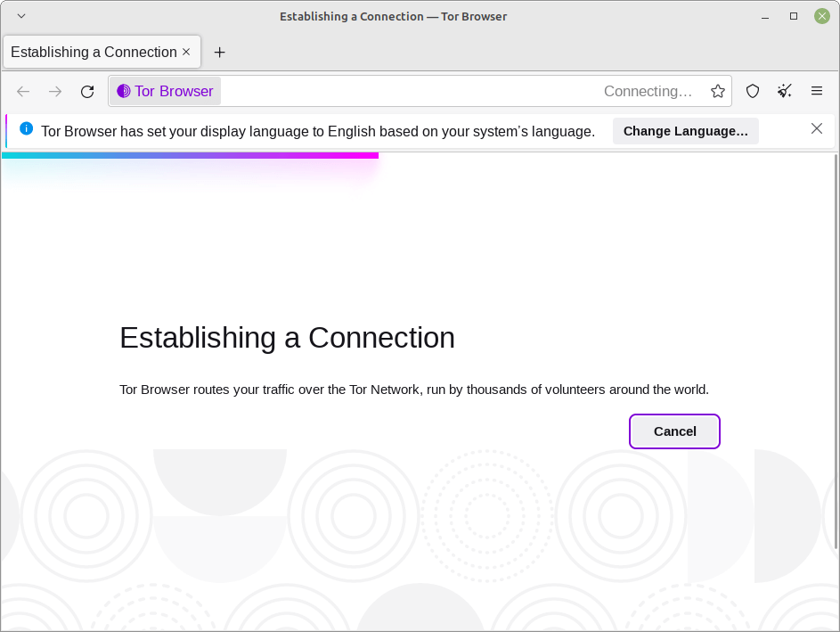The height and width of the screenshot is (632, 840).
Task: Expand the title bar dropdown chevron
Action: (21, 16)
